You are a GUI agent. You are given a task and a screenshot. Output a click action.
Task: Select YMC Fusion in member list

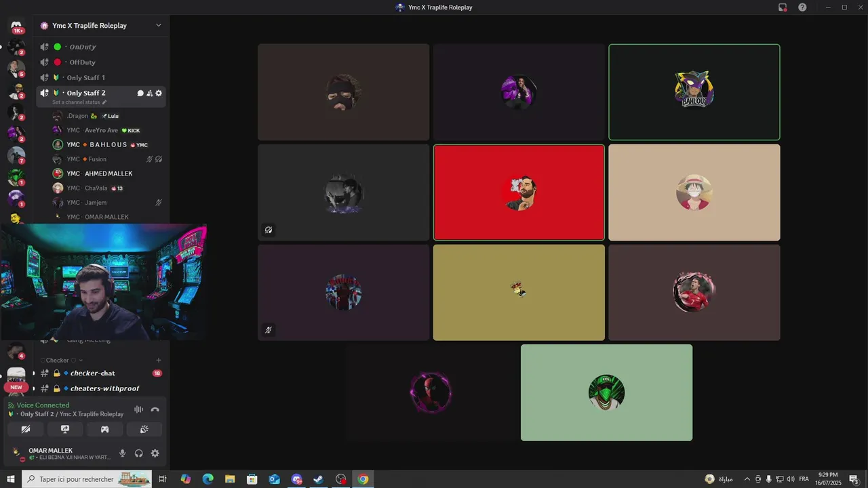click(107, 159)
